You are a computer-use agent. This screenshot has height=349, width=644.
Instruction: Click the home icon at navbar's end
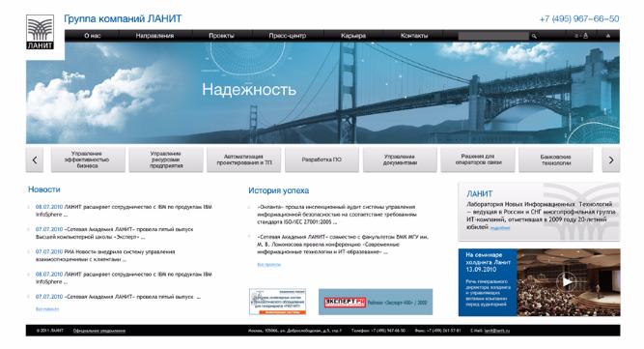608,36
